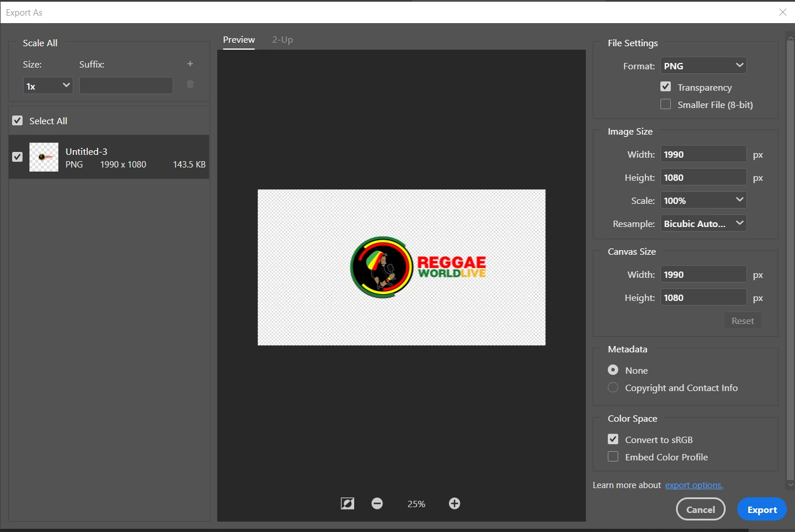795x532 pixels.
Task: Close the Export As dialog
Action: (x=783, y=12)
